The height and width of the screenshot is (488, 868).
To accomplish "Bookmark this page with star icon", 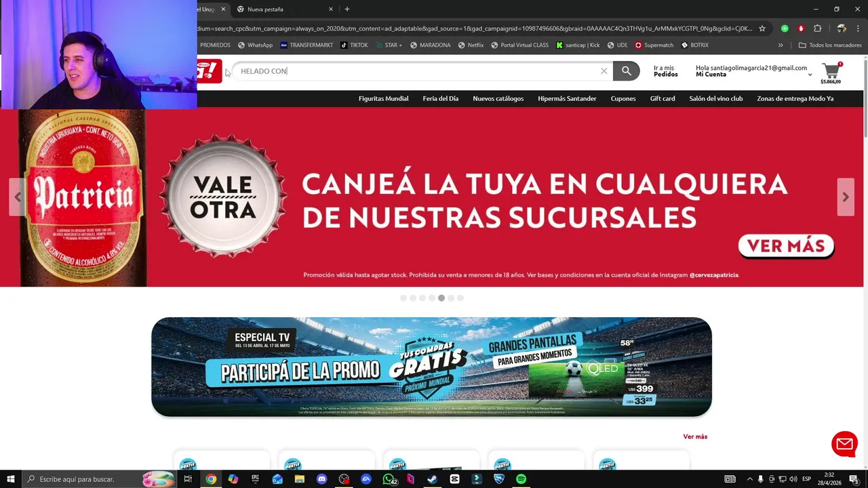I will pyautogui.click(x=762, y=28).
